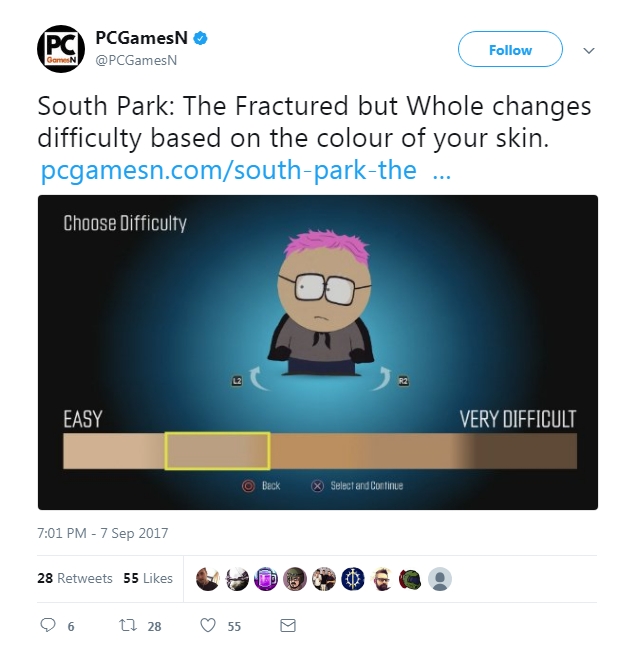The width and height of the screenshot is (633, 658).
Task: Click the green helmet liker avatar
Action: (410, 579)
